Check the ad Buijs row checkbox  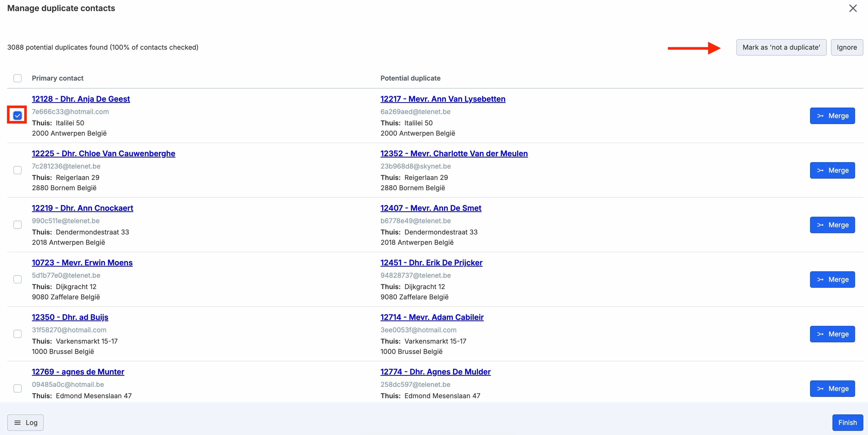pos(18,334)
